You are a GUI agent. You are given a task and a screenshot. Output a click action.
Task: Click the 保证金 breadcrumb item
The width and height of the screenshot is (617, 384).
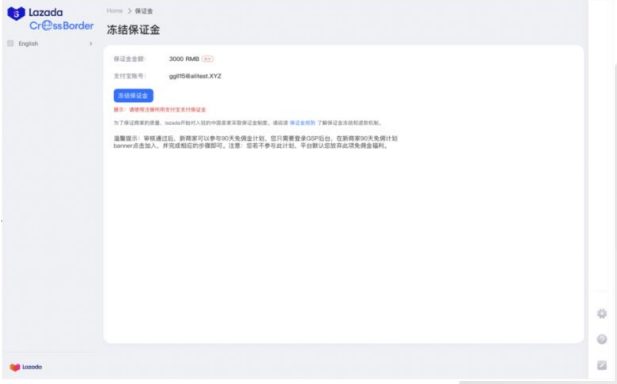point(144,11)
